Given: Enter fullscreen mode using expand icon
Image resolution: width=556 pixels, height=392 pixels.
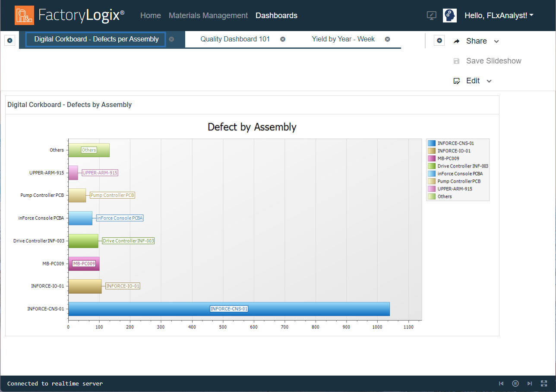Looking at the screenshot, I should pos(544,383).
